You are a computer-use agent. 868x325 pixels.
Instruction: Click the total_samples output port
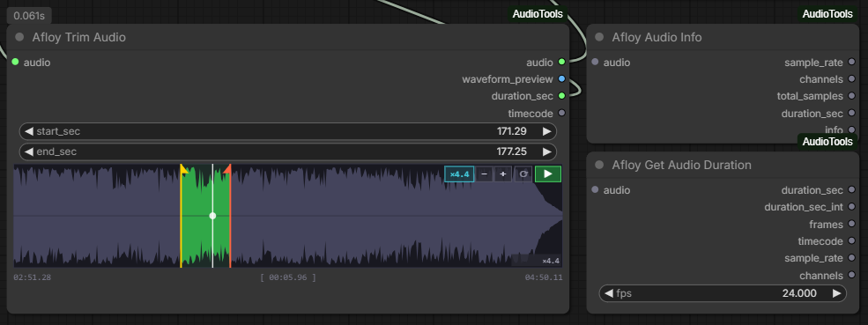pos(852,96)
